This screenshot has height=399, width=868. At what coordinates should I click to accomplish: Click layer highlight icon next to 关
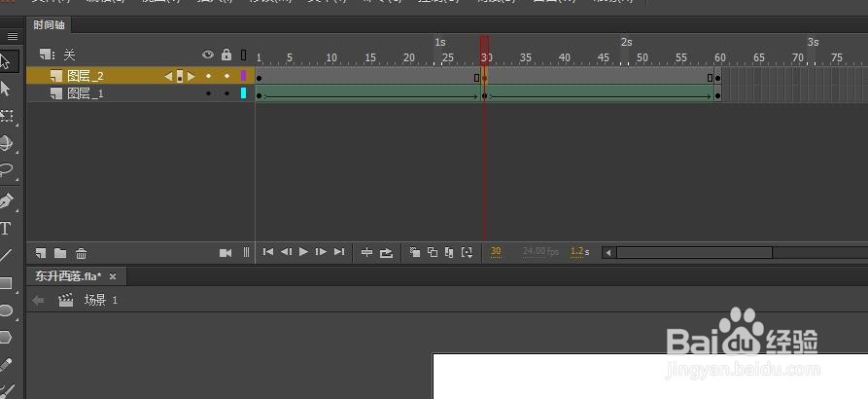pos(47,54)
